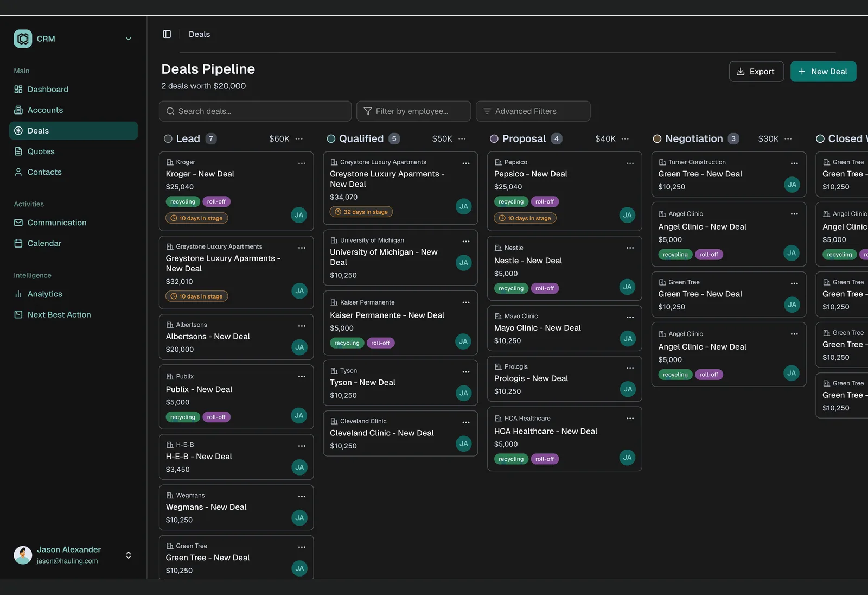
Task: Open Albertsons deal card options menu
Action: (302, 326)
